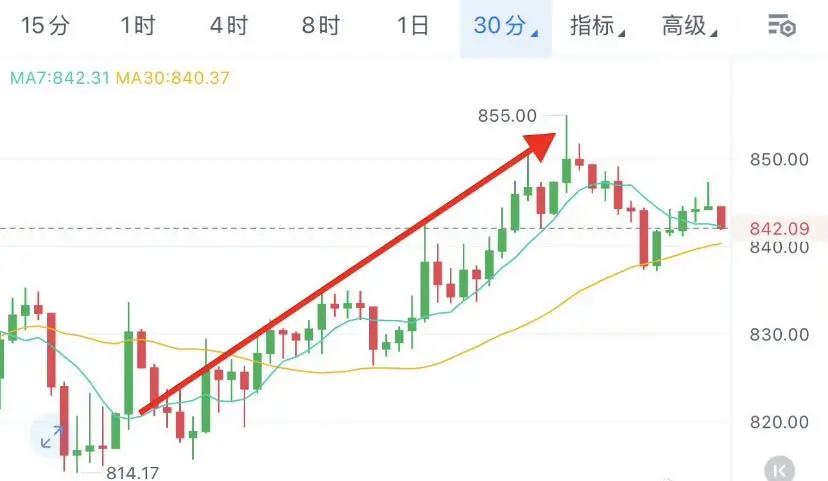The image size is (828, 481).
Task: Open the 高级 advanced dropdown
Action: point(690,25)
